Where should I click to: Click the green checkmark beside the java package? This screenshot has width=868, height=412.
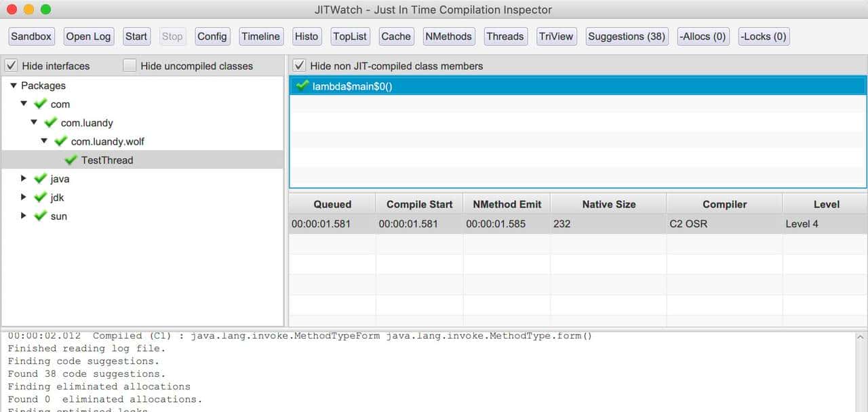(40, 179)
